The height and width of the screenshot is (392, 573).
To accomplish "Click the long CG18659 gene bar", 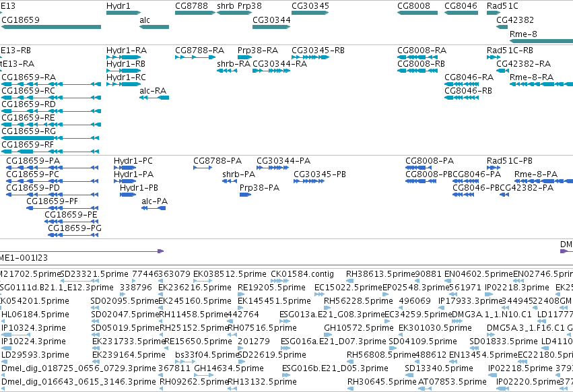I will [50, 27].
